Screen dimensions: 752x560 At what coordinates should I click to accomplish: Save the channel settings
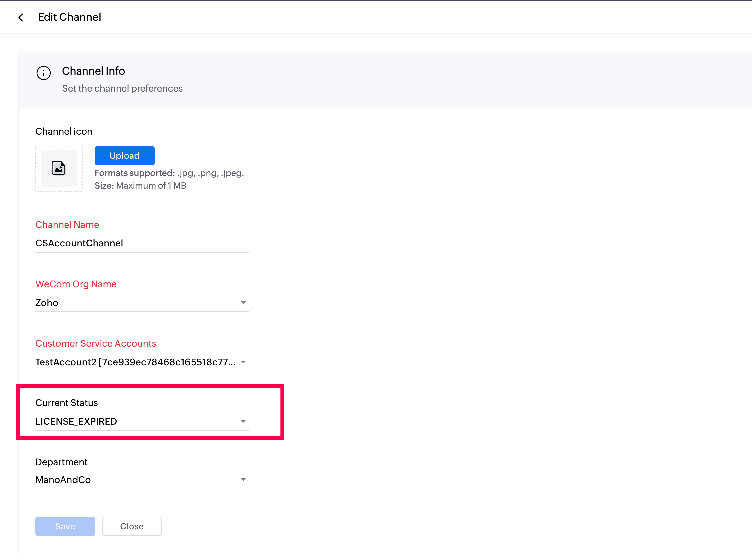(x=65, y=526)
